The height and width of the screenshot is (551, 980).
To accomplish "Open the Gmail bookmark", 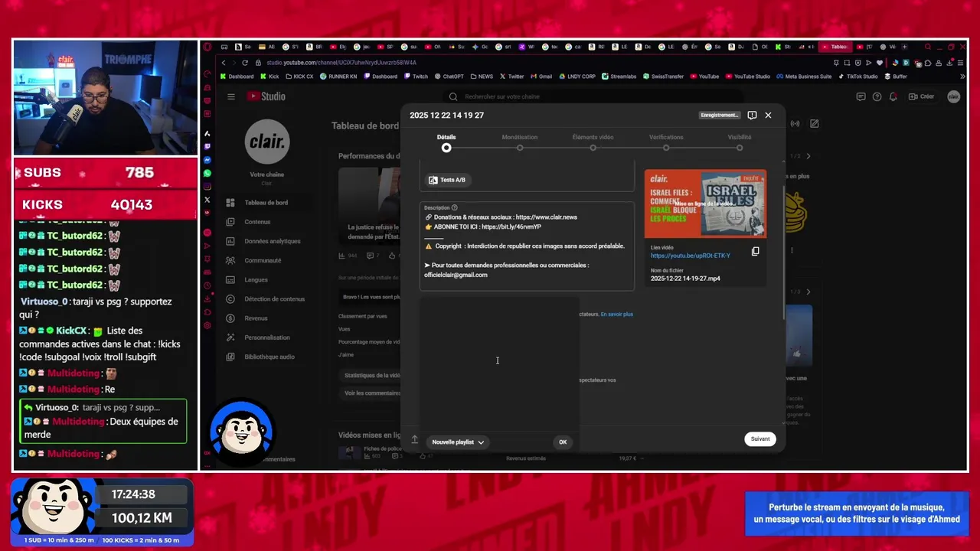I will [x=541, y=77].
